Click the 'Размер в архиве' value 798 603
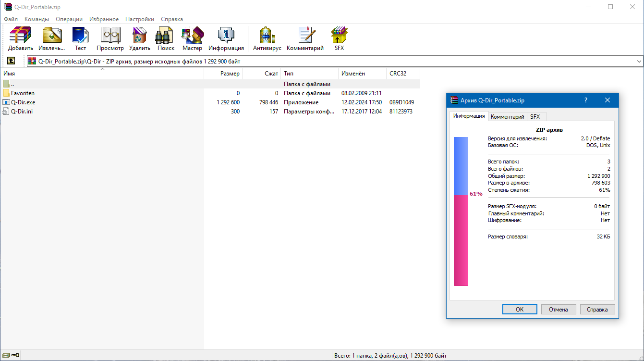Screen dimensions: 644x361 click(x=601, y=183)
